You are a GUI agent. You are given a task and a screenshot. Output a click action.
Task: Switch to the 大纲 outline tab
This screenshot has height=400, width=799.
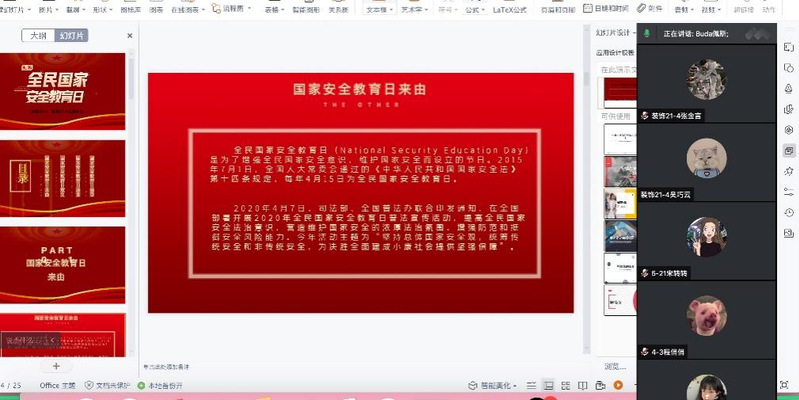coord(38,35)
